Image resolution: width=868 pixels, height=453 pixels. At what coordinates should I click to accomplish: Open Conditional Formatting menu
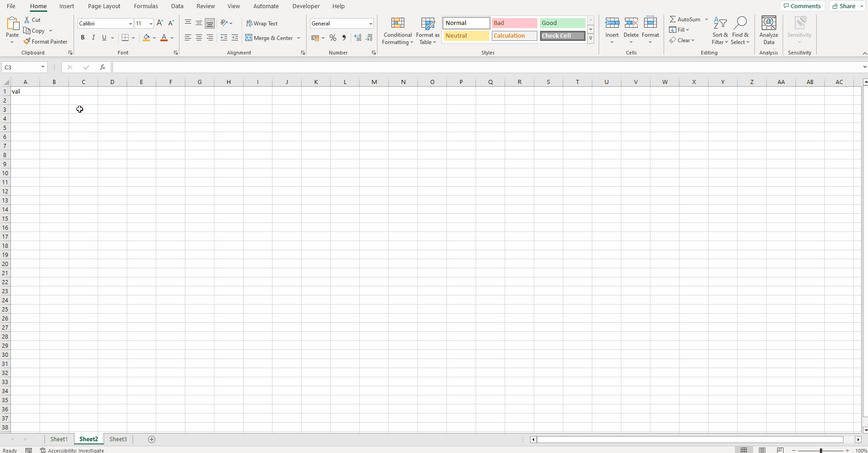(x=397, y=31)
